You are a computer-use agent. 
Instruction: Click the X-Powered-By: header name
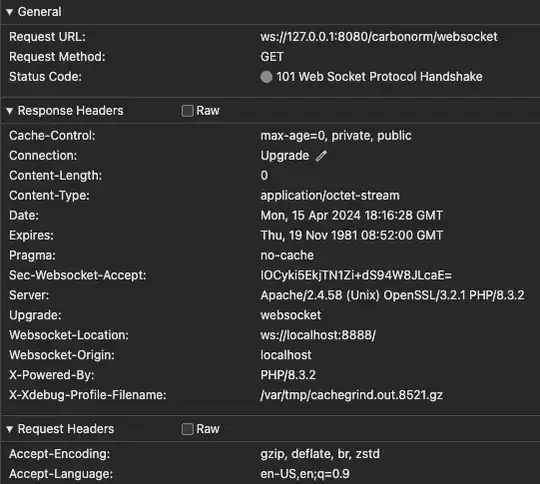(52, 375)
